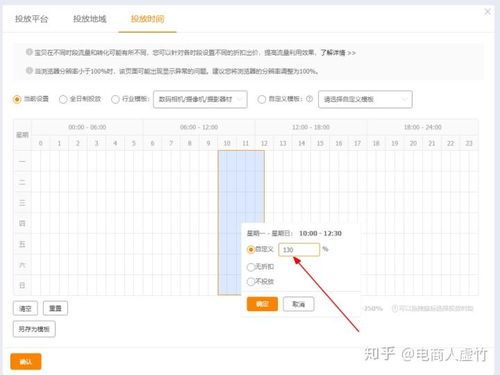Open the 投放时间 tab
This screenshot has height=375, width=500.
pos(147,19)
